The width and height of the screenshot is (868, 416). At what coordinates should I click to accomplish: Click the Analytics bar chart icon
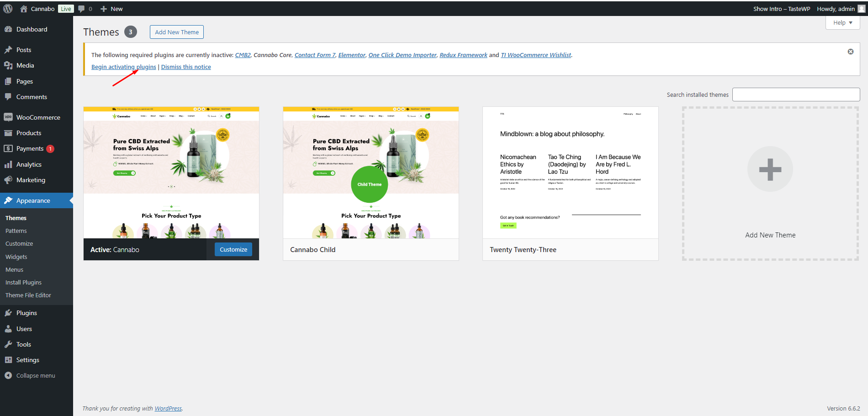coord(8,164)
